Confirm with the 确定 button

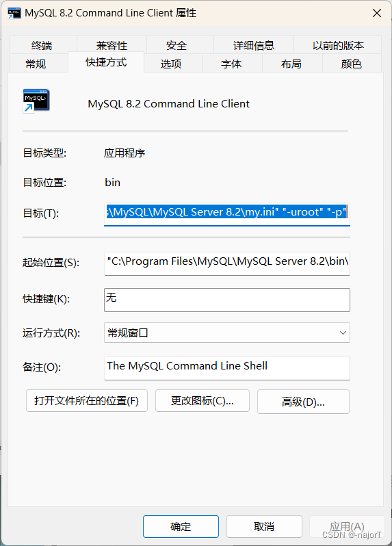(x=181, y=527)
